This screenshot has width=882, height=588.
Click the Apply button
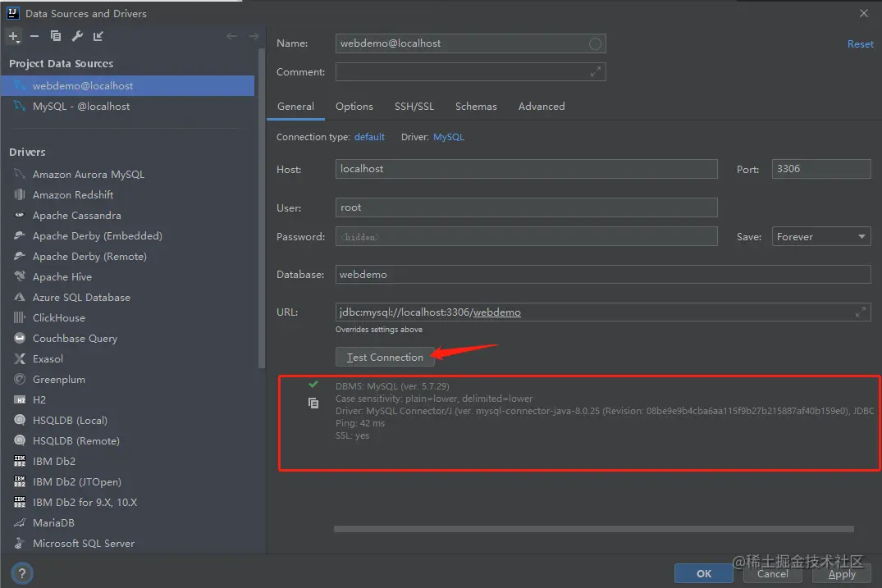click(x=842, y=573)
